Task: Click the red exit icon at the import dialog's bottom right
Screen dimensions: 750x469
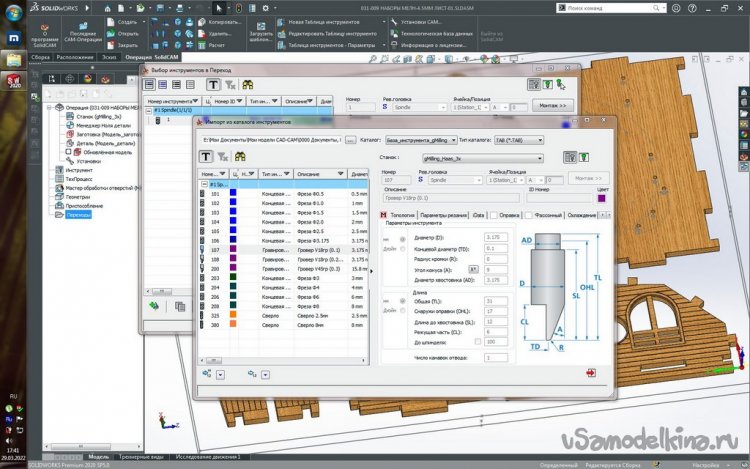Action: pos(591,372)
